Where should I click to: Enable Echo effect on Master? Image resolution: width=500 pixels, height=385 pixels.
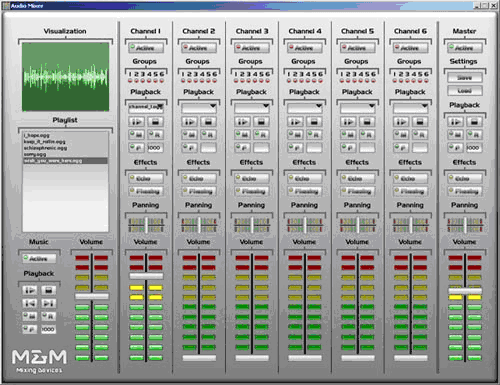[465, 179]
